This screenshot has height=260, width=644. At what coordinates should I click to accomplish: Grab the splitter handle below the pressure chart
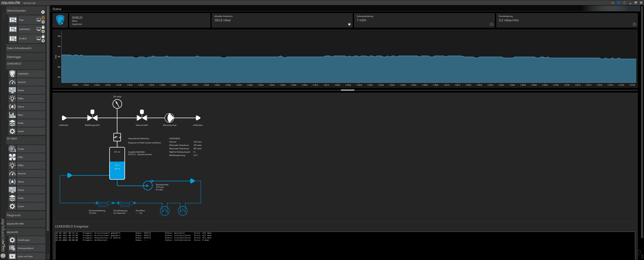tap(347, 90)
